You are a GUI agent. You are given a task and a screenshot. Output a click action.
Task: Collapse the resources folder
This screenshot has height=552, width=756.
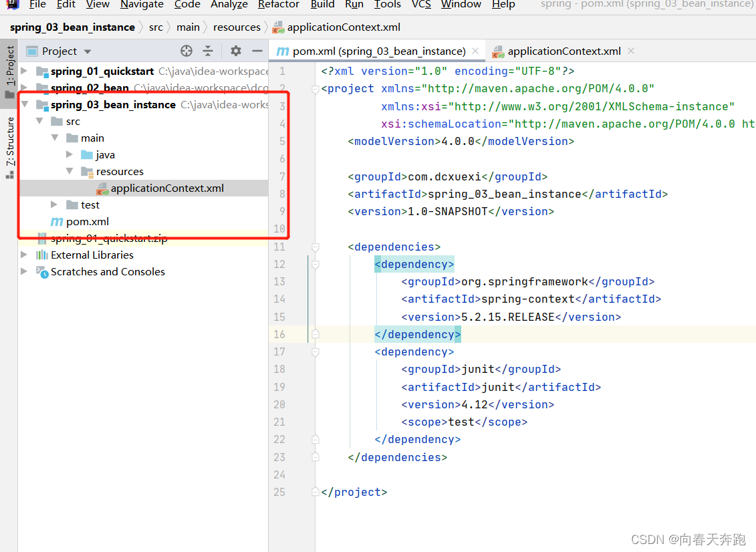point(70,171)
